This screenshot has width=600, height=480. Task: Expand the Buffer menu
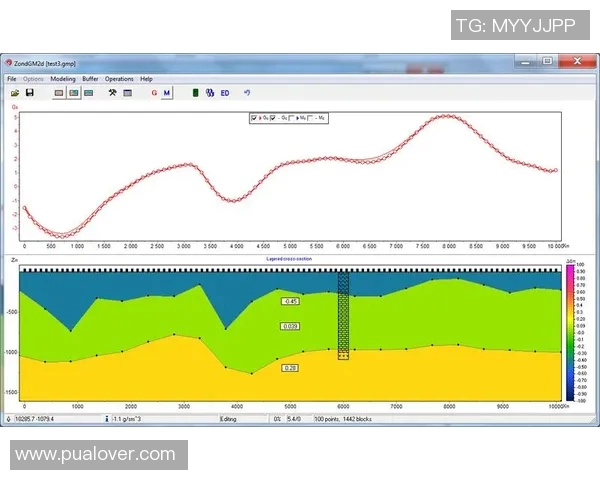pyautogui.click(x=90, y=78)
